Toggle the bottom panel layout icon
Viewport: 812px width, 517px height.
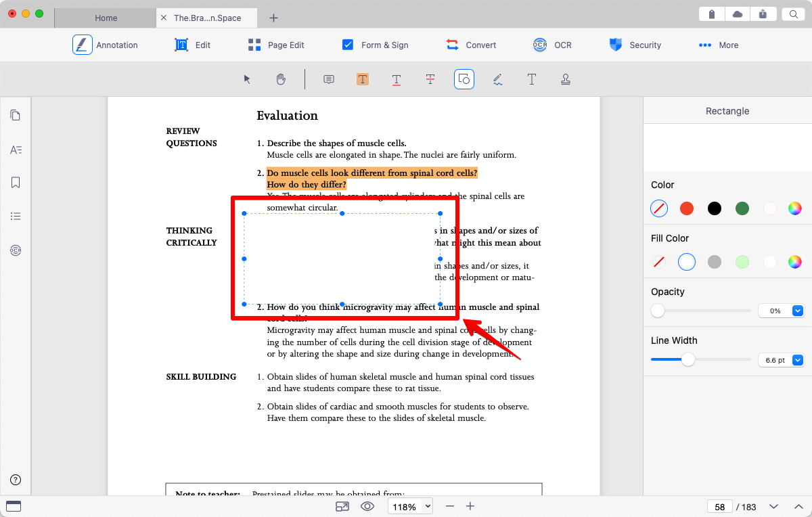click(13, 506)
